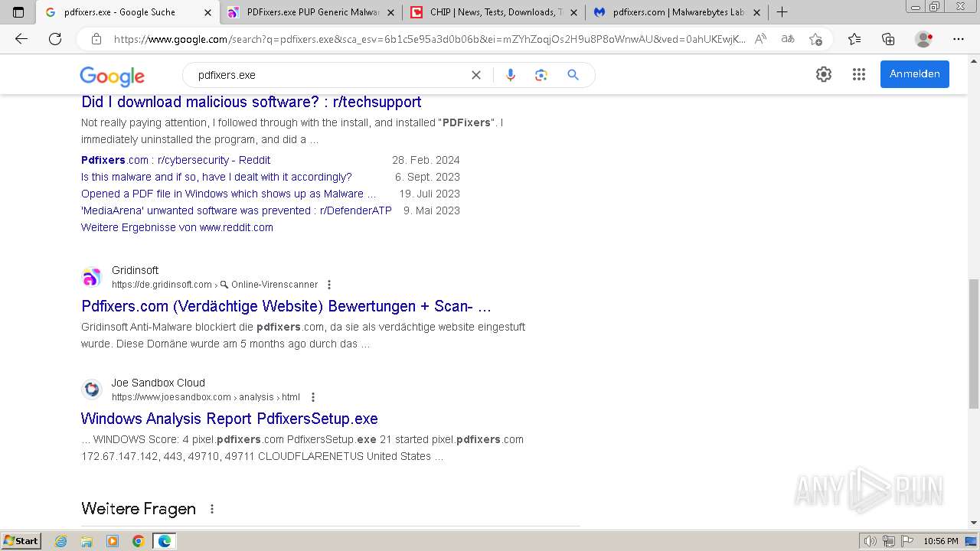Viewport: 980px width, 551px height.
Task: Open 'MediaArena unwanted software was prevented' link
Action: 236,210
